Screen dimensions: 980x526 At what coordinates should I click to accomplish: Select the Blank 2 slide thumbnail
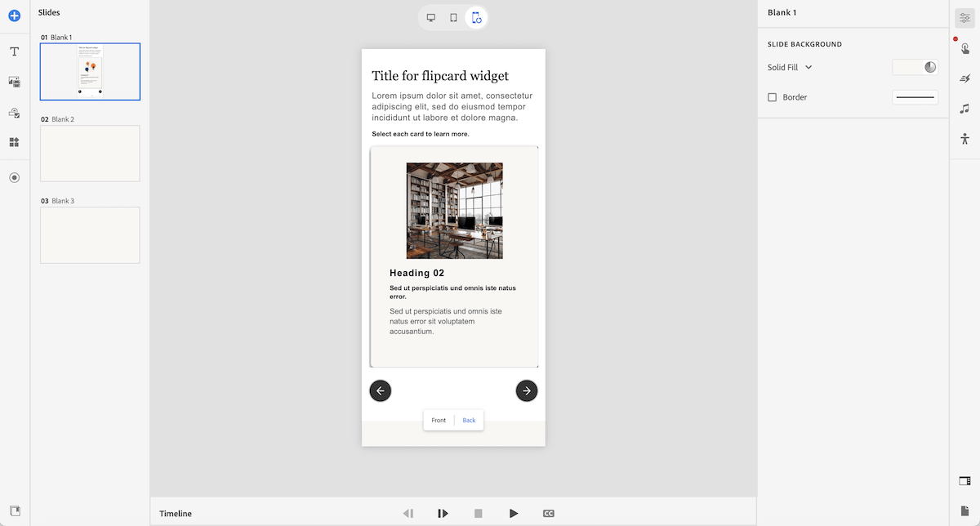[90, 154]
